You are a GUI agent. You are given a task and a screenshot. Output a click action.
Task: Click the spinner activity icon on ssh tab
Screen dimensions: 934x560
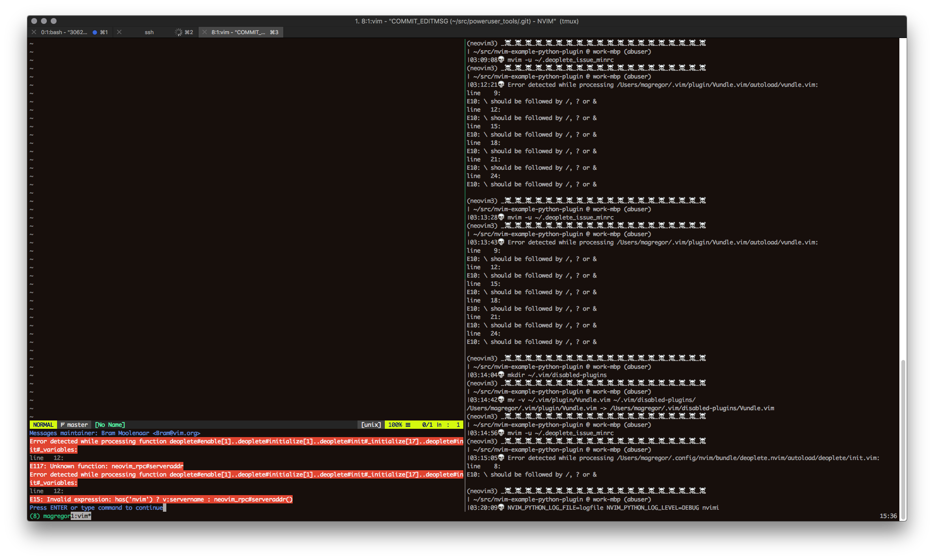pyautogui.click(x=179, y=32)
